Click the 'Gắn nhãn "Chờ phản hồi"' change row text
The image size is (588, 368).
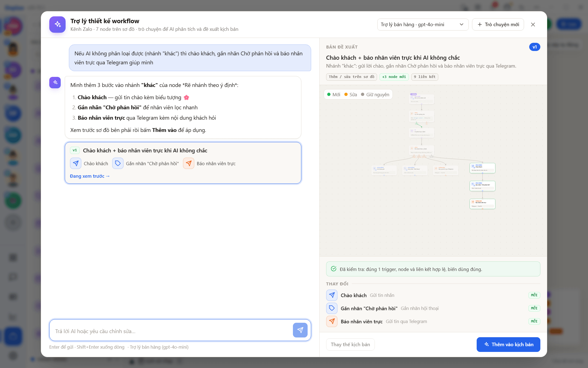pyautogui.click(x=369, y=308)
